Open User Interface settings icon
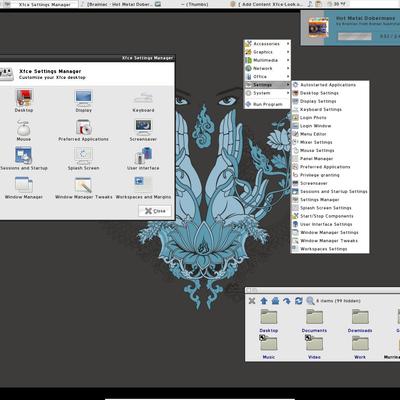The width and height of the screenshot is (400, 400). (x=143, y=159)
